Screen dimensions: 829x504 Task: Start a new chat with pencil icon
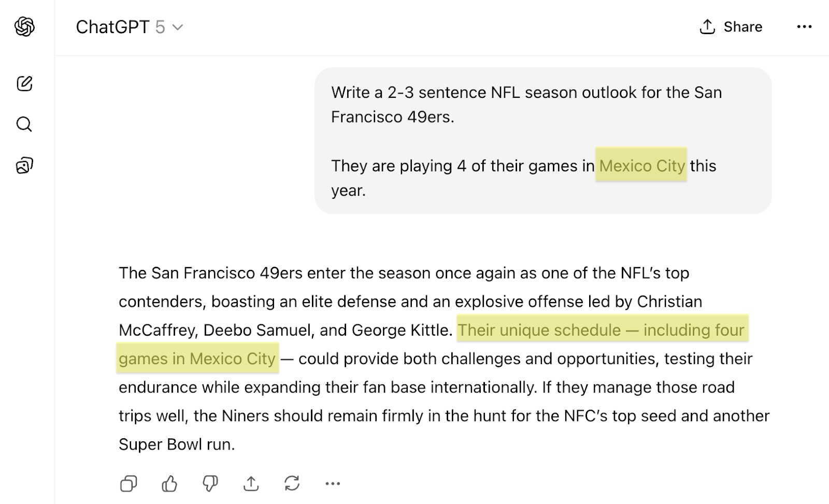pos(24,83)
